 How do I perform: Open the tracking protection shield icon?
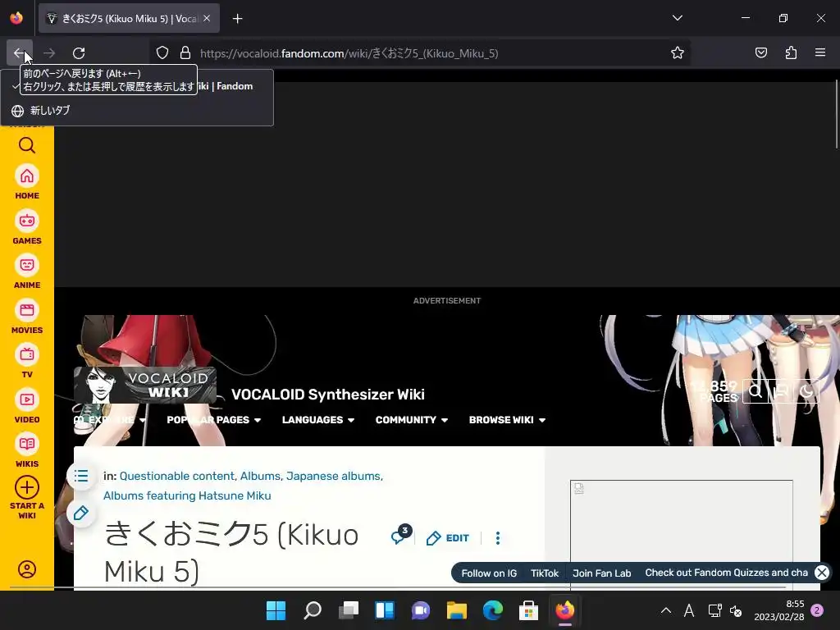[162, 53]
